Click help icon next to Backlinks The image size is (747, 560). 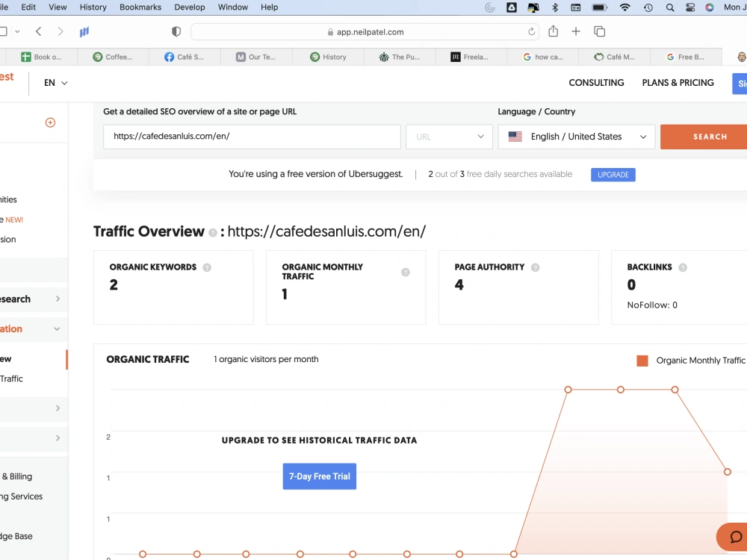tap(683, 267)
